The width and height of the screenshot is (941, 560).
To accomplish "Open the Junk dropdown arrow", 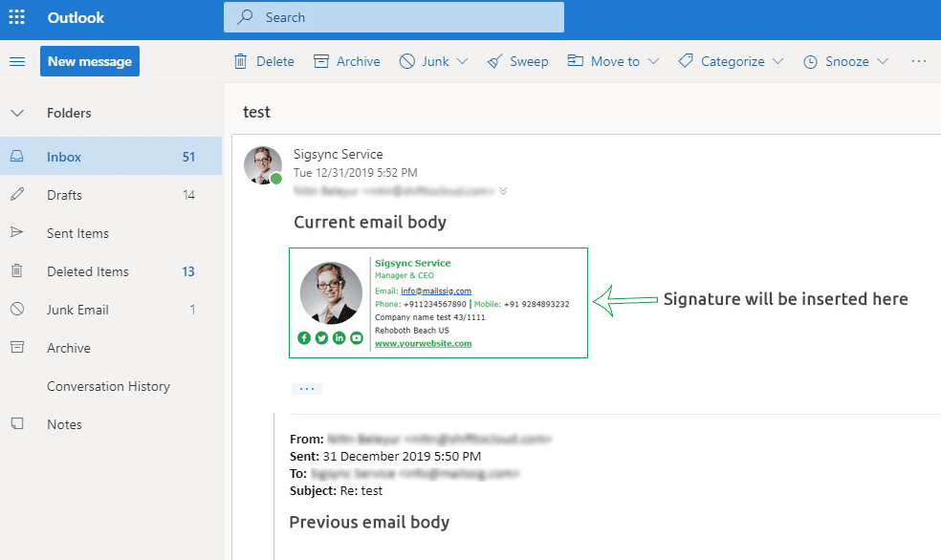I will pos(463,61).
